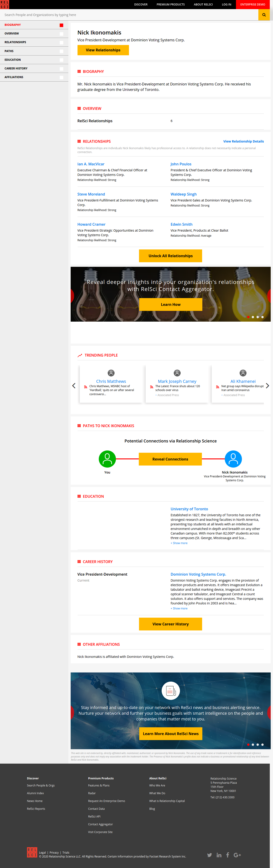Click the blue Nick Ikonomakis person icon
The width and height of the screenshot is (273, 868).
[233, 459]
